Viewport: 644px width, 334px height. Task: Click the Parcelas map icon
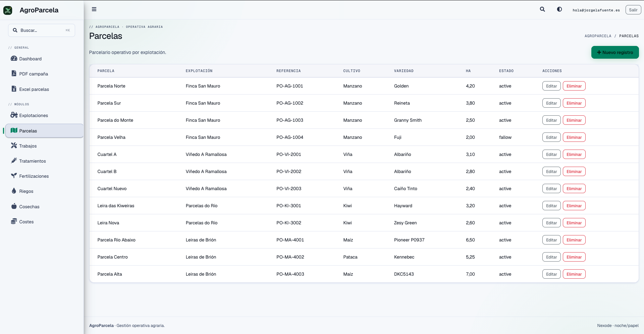click(14, 130)
